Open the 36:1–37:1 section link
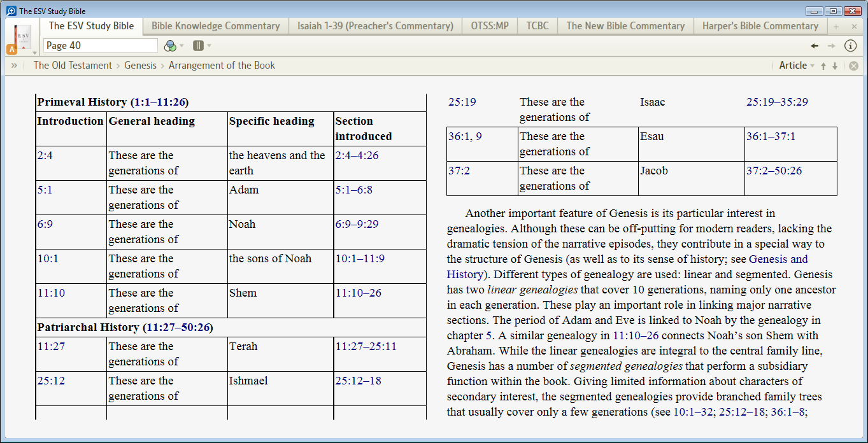 coord(771,136)
